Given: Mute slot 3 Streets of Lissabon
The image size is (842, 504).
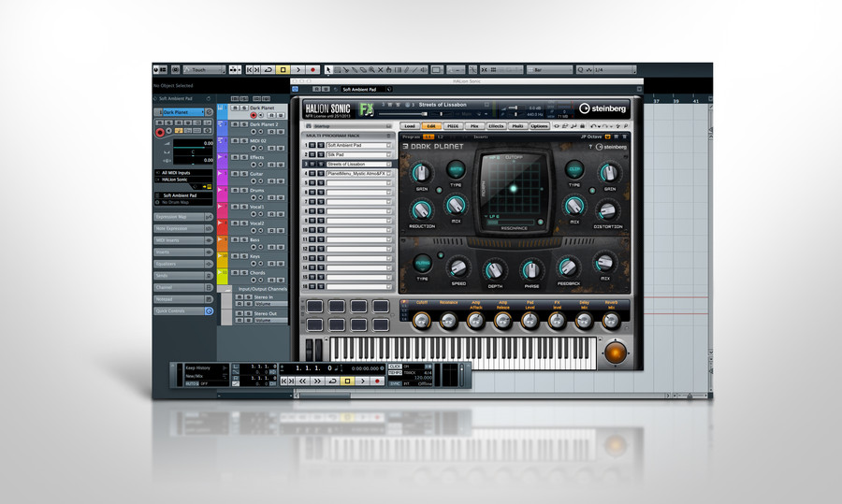Looking at the screenshot, I should click(x=312, y=165).
